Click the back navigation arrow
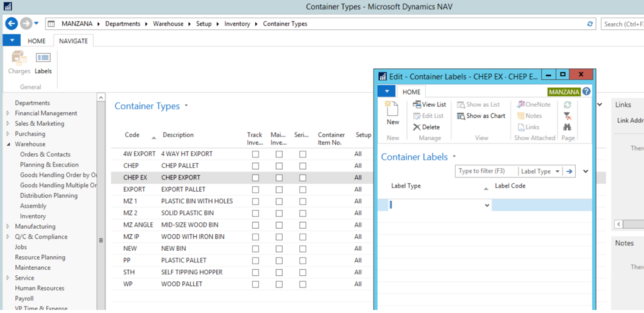The height and width of the screenshot is (313, 644). click(11, 23)
